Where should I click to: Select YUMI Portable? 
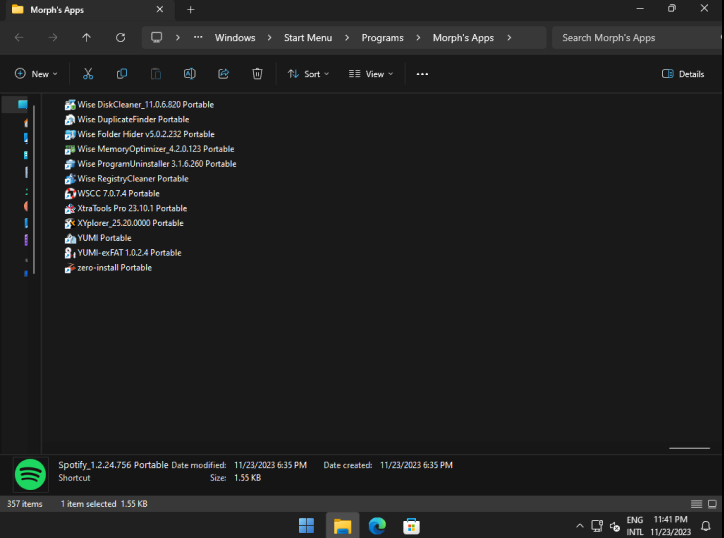pos(98,238)
